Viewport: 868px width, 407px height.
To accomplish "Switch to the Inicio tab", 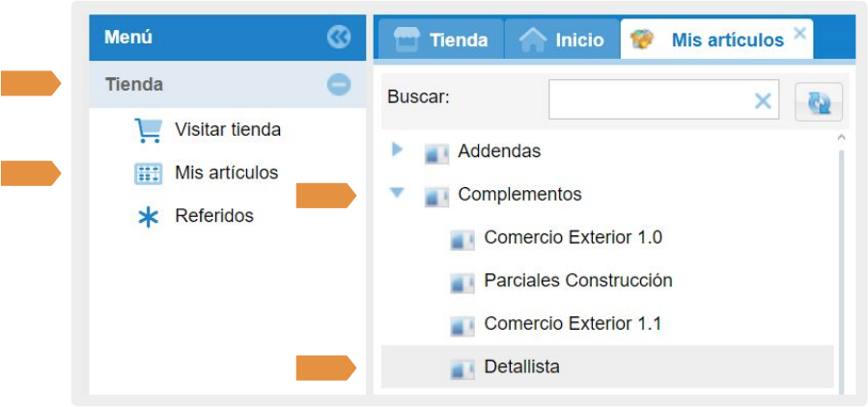I will point(563,41).
